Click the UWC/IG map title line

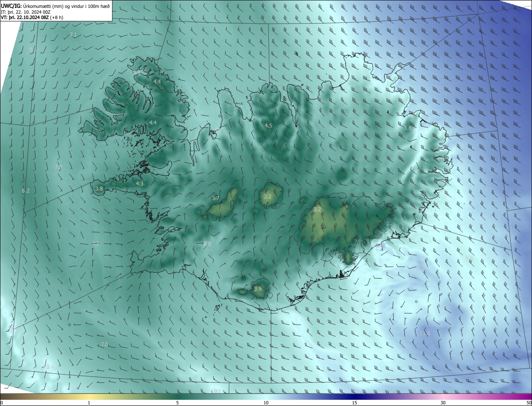point(55,6)
